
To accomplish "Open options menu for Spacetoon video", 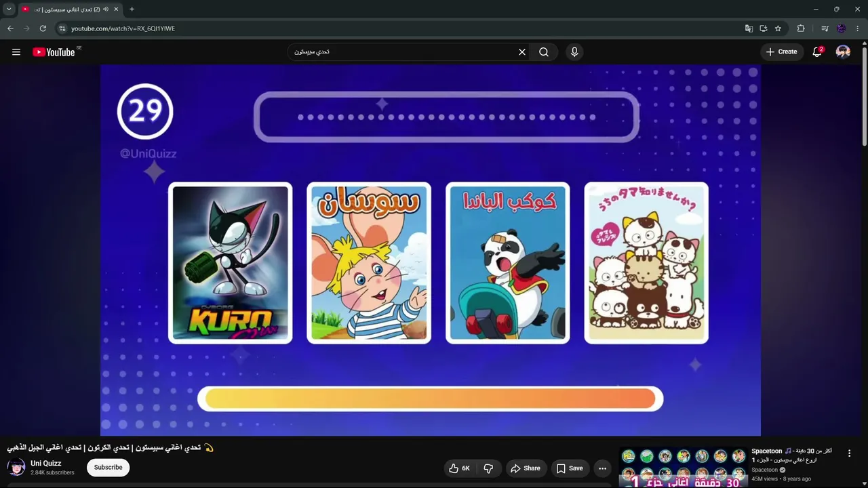I will pos(849,453).
